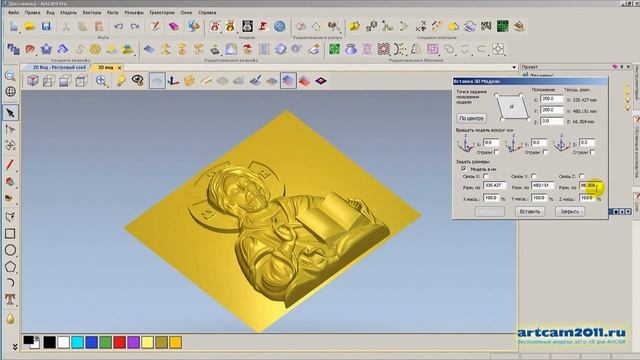Open the Траектории menu

point(162,13)
